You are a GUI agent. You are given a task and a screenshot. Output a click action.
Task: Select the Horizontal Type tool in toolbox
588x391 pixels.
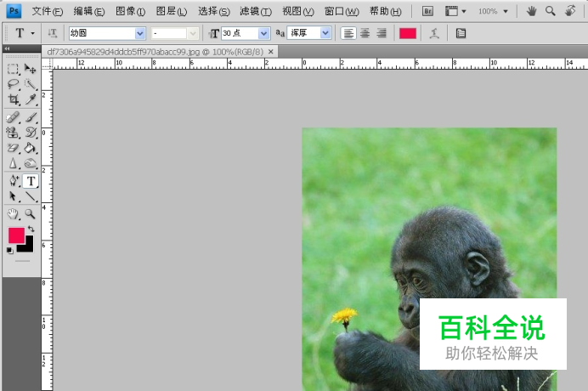point(31,181)
